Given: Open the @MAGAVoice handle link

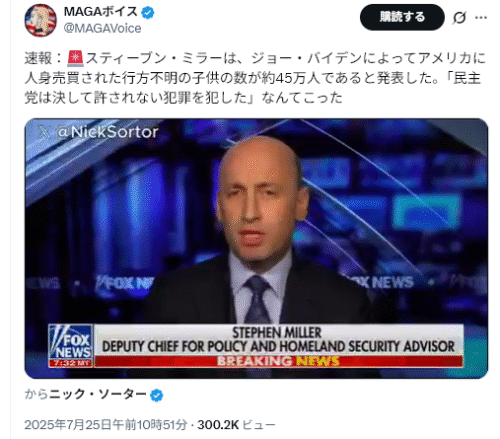Looking at the screenshot, I should pos(102,29).
